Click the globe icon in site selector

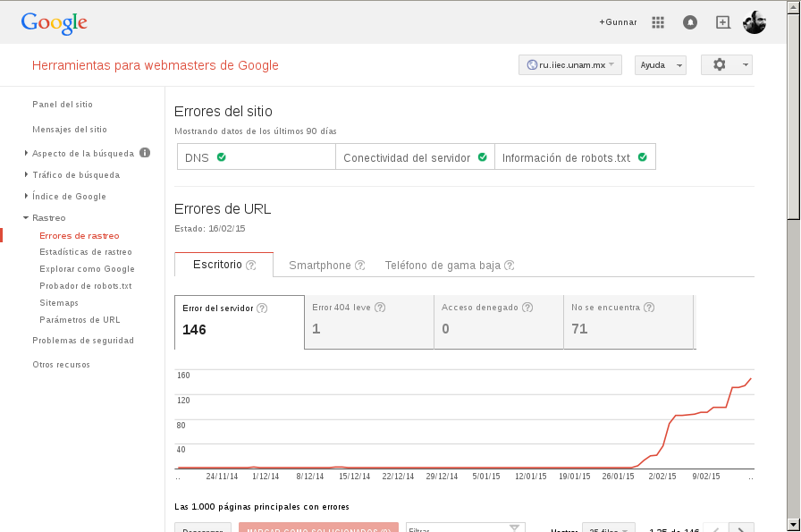tap(532, 65)
